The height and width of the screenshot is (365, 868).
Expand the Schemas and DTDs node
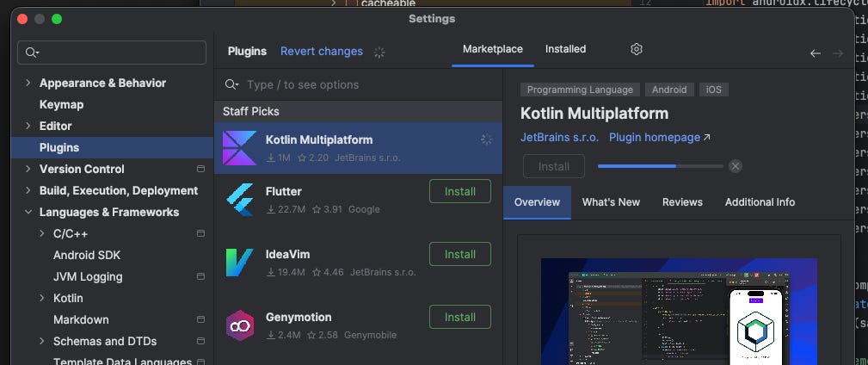coord(42,341)
